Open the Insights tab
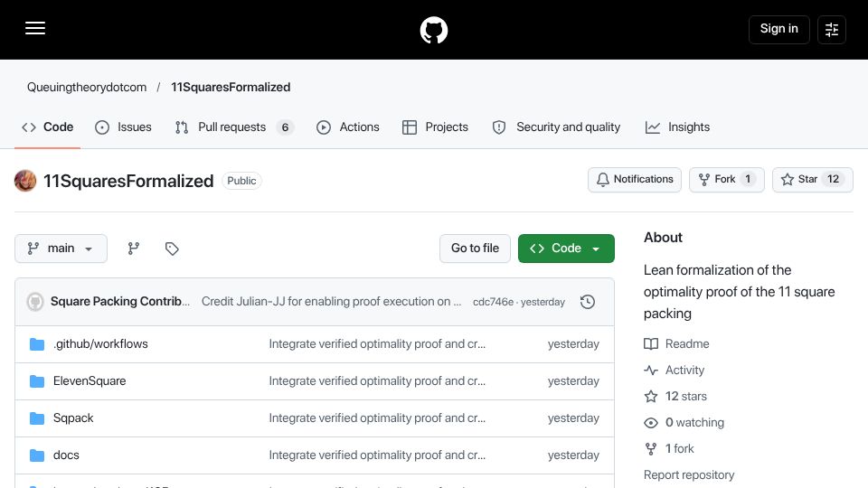 coord(677,127)
